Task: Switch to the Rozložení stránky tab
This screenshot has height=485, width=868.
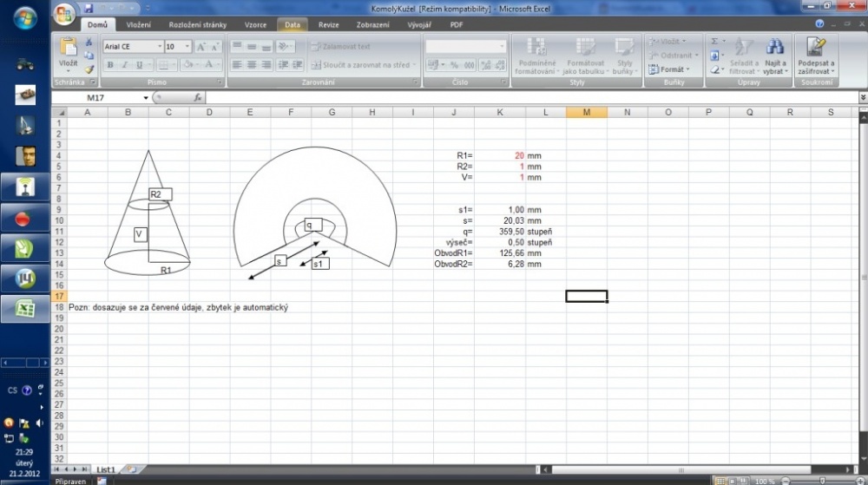Action: (x=198, y=25)
